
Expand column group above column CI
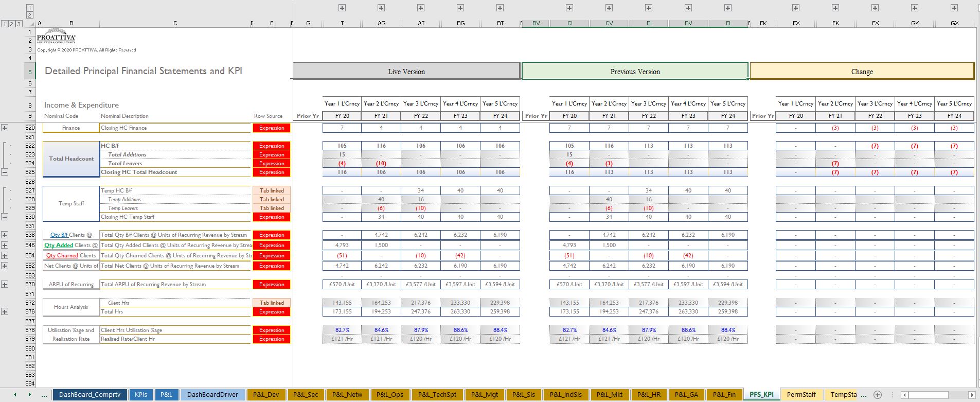569,8
